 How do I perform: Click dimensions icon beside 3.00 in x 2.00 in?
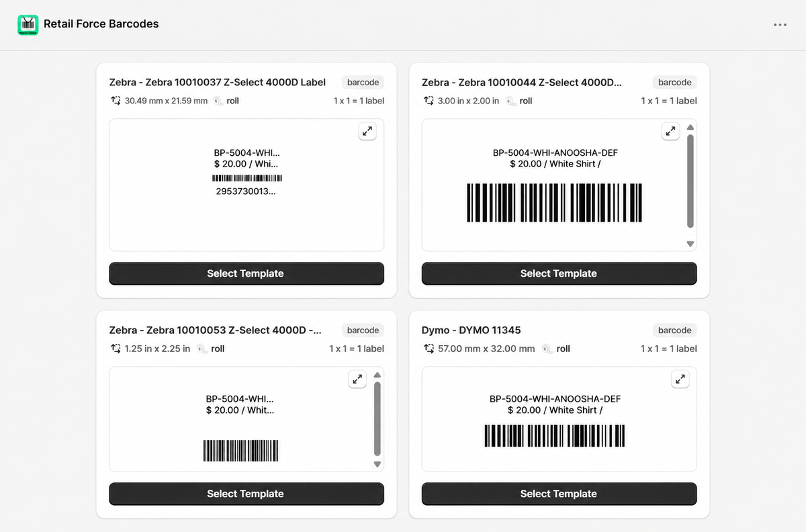pos(429,101)
